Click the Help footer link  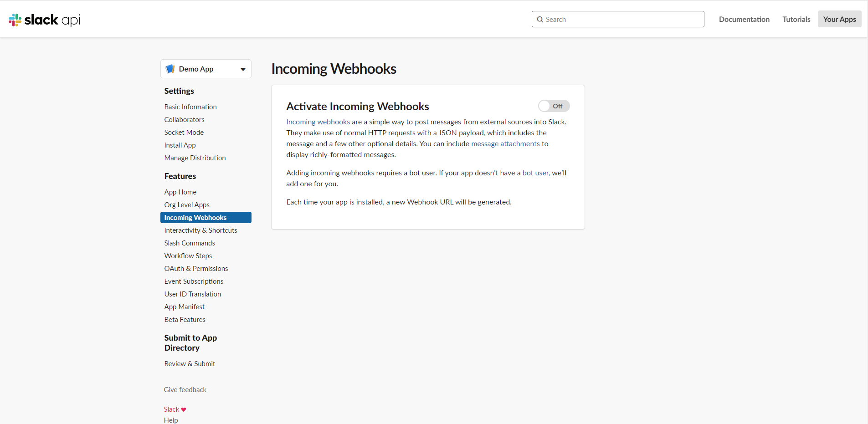coord(171,420)
